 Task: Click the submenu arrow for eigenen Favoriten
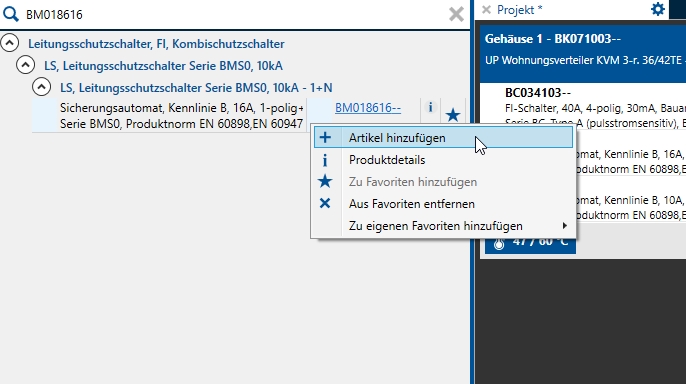pyautogui.click(x=565, y=226)
